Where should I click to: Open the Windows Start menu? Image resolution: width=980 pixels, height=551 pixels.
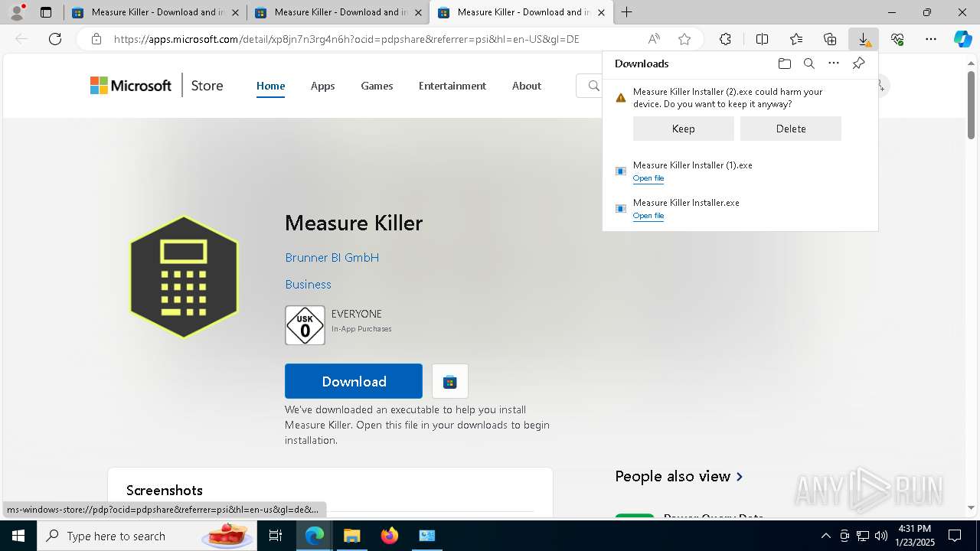click(x=18, y=536)
